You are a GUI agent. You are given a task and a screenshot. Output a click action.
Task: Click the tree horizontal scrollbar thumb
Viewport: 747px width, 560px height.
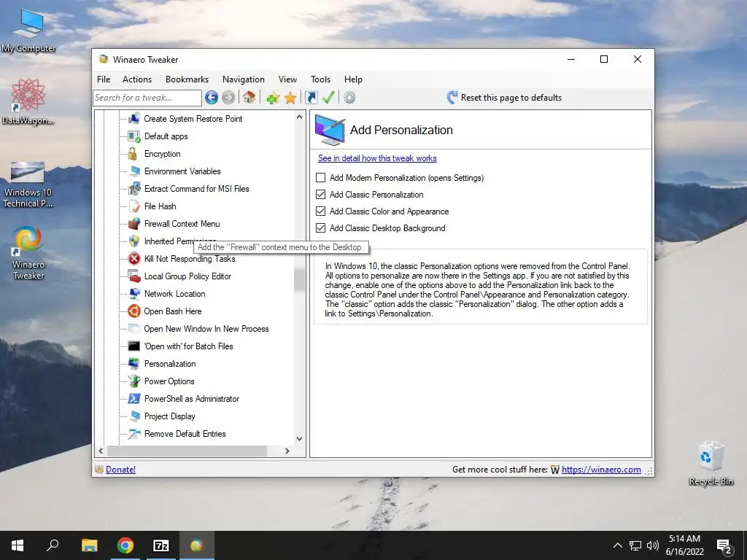(x=187, y=451)
